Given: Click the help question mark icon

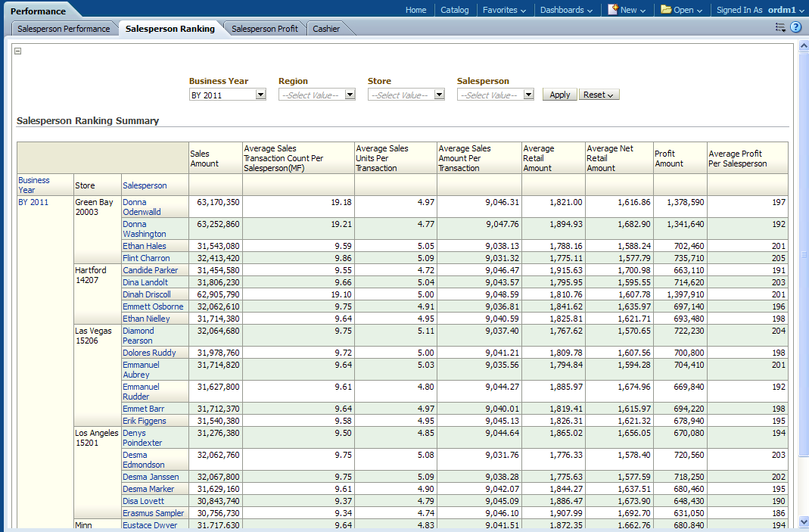Looking at the screenshot, I should tap(795, 27).
